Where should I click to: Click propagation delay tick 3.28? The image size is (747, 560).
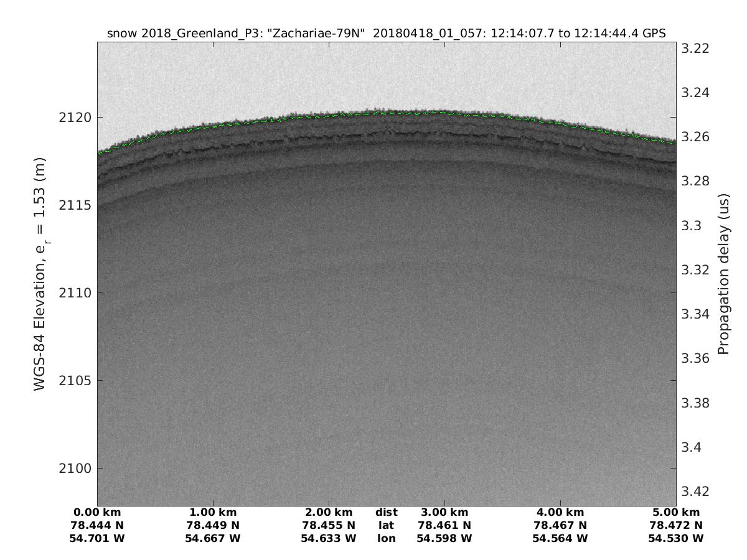(x=695, y=181)
